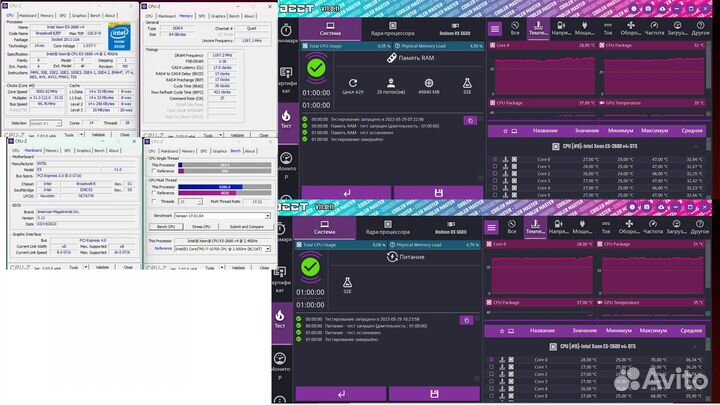Open Ядра процессора tab in RAM-test OCCT window
Image resolution: width=720 pixels, height=405 pixels.
(392, 29)
